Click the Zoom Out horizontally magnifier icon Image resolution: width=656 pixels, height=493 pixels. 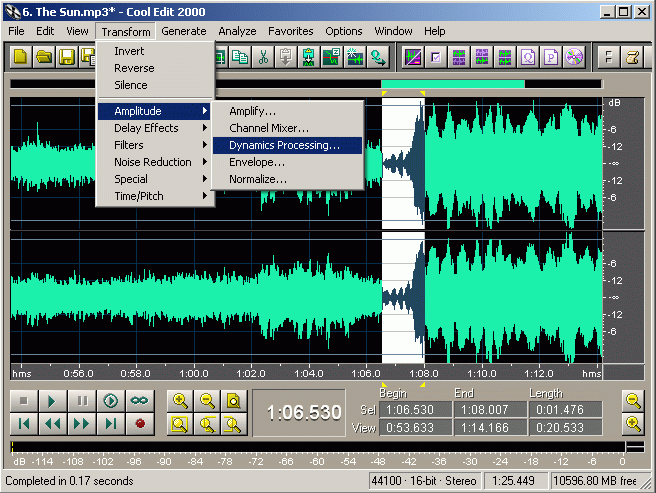207,401
